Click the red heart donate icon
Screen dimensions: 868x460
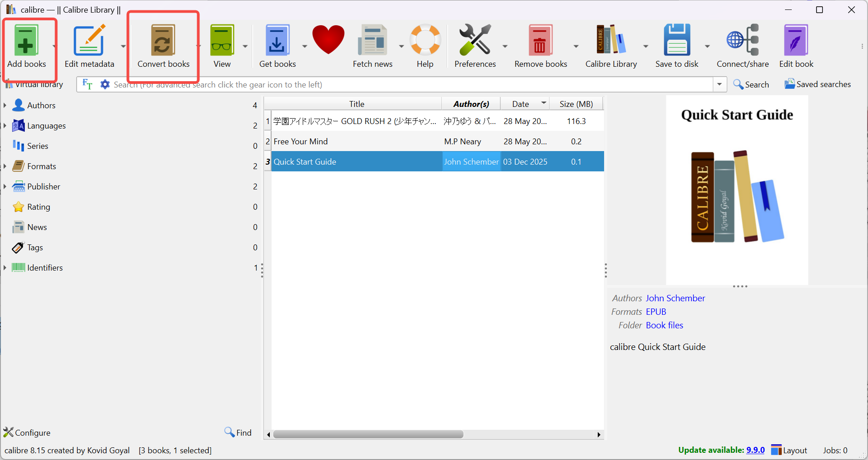(328, 40)
